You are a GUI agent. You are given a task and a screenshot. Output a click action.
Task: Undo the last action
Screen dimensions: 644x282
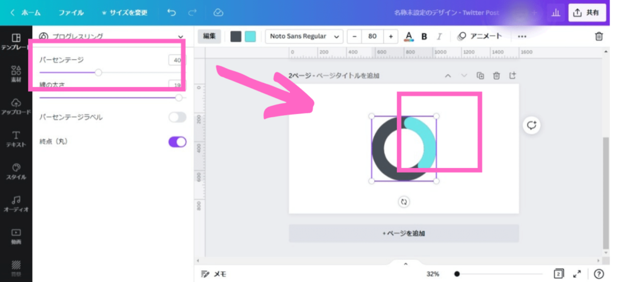click(171, 13)
